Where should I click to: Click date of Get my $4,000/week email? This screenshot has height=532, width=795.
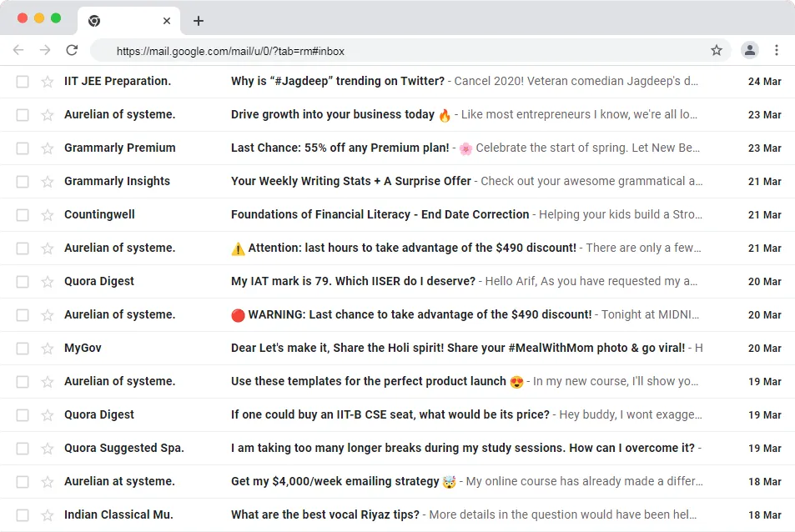(x=765, y=482)
